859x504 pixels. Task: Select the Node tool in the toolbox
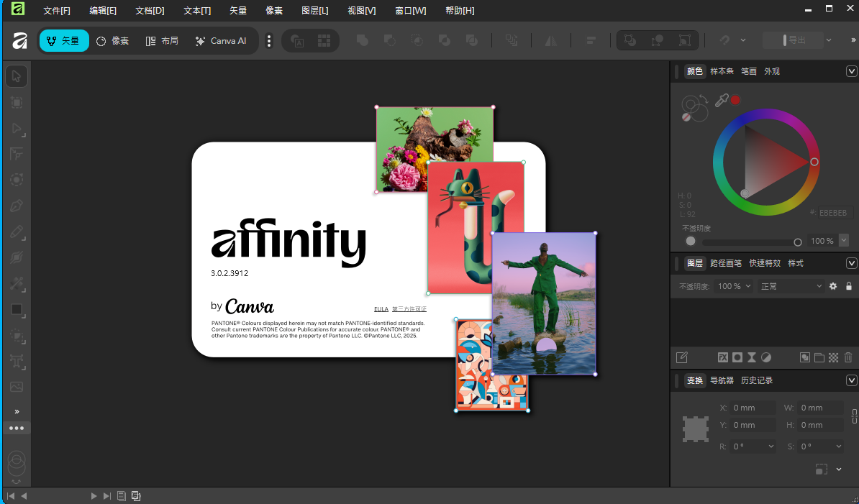coord(17,129)
